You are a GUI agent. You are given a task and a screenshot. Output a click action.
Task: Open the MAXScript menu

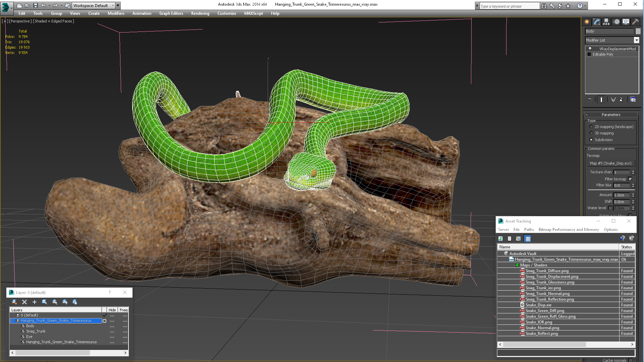point(253,13)
